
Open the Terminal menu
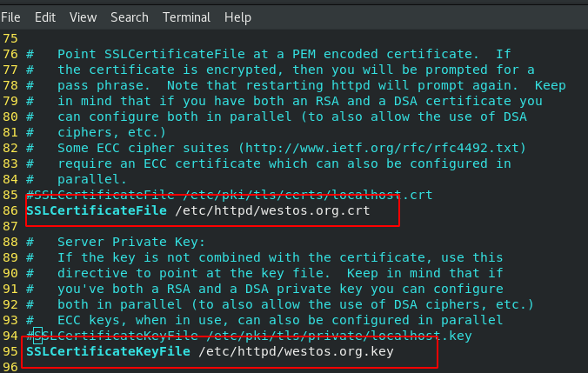(186, 17)
